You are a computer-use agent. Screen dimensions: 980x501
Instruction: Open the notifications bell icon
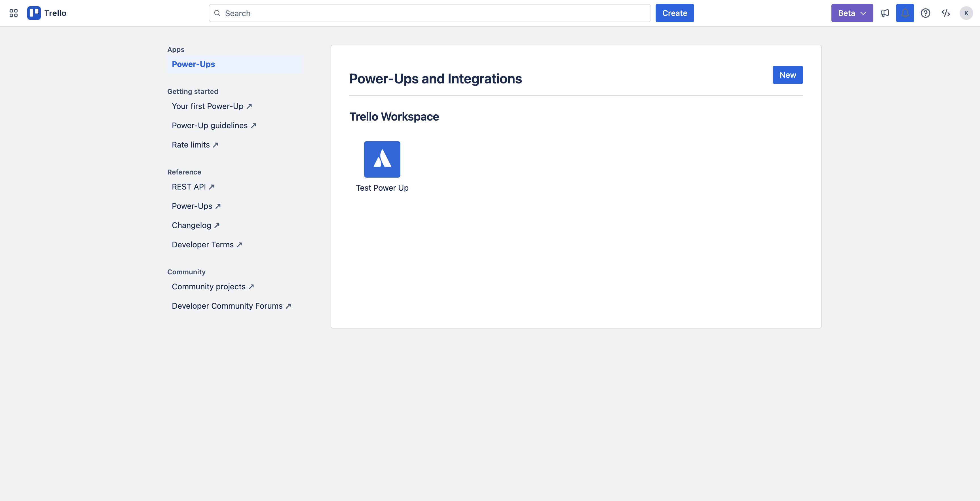tap(905, 13)
